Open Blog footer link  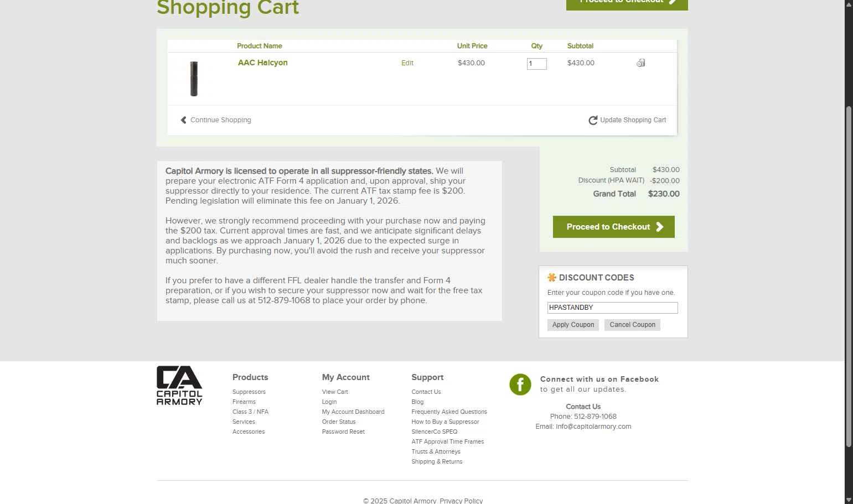(417, 402)
